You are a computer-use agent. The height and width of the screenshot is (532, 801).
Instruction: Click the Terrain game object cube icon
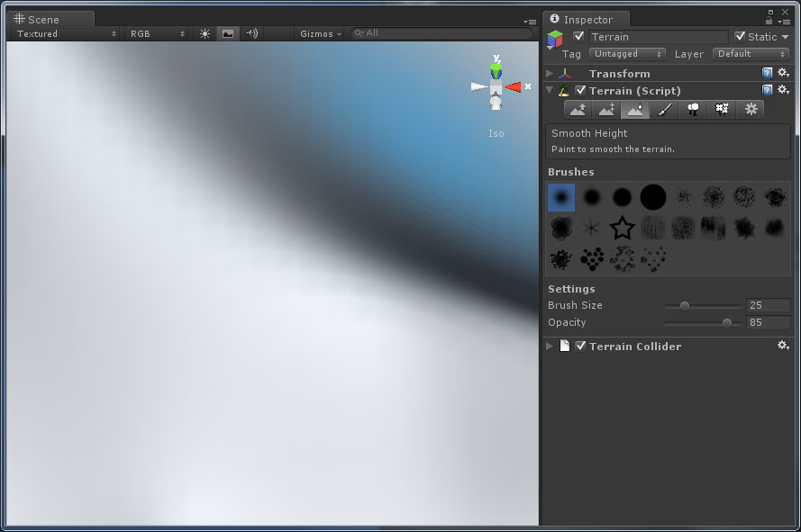(x=555, y=39)
